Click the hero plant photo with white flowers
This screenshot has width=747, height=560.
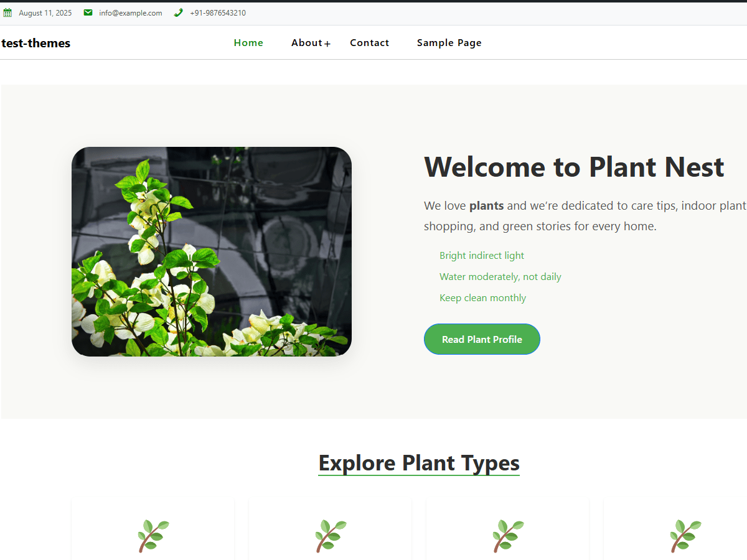[212, 251]
